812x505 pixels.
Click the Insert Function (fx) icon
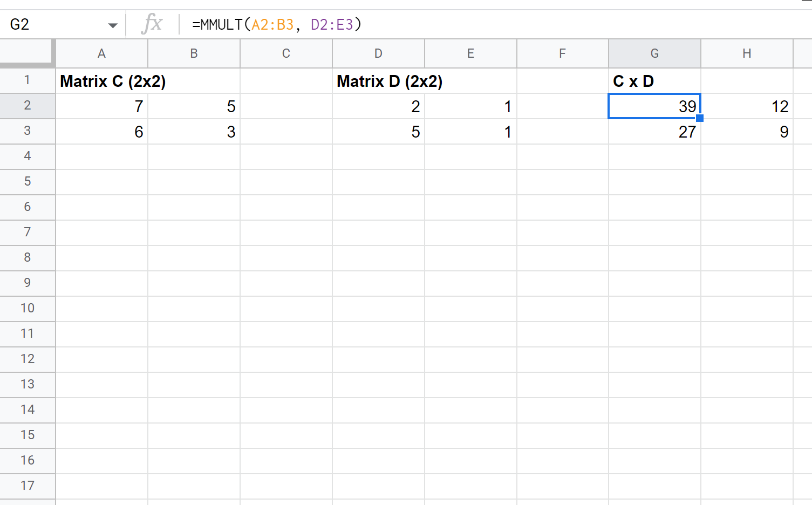pyautogui.click(x=152, y=24)
